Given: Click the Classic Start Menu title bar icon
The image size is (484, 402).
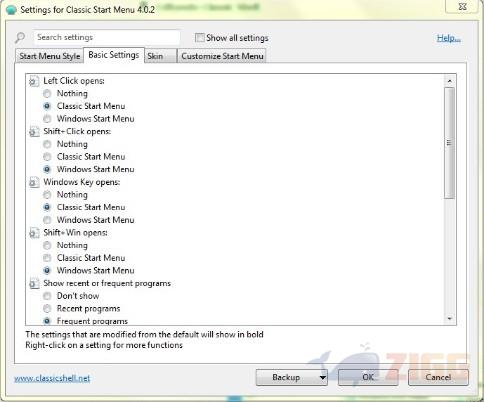Looking at the screenshot, I should (x=11, y=10).
